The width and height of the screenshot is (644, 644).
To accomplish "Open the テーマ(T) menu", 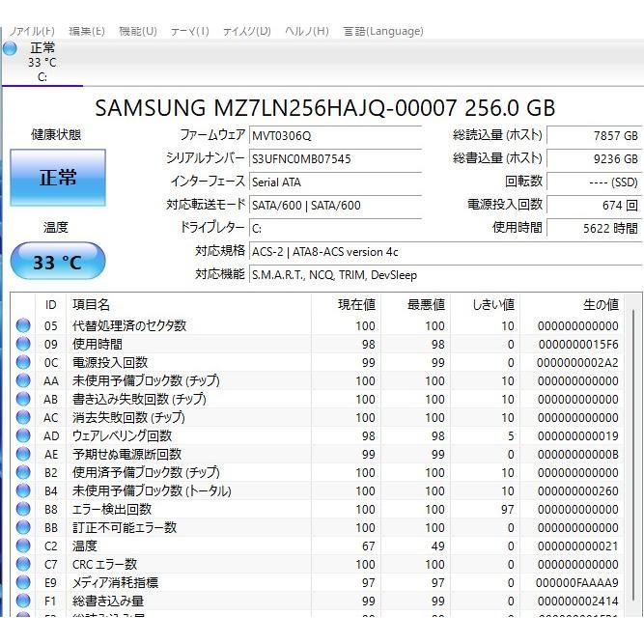I will pos(189,31).
